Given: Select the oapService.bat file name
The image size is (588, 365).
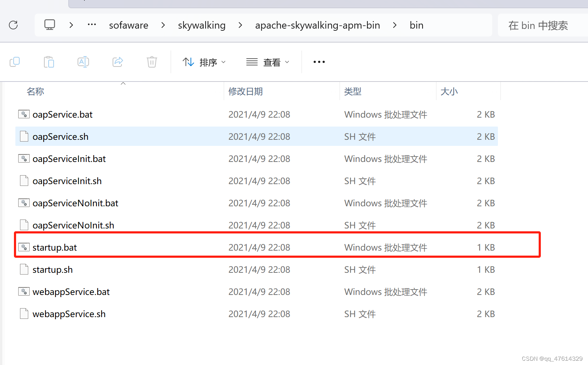Looking at the screenshot, I should (63, 114).
